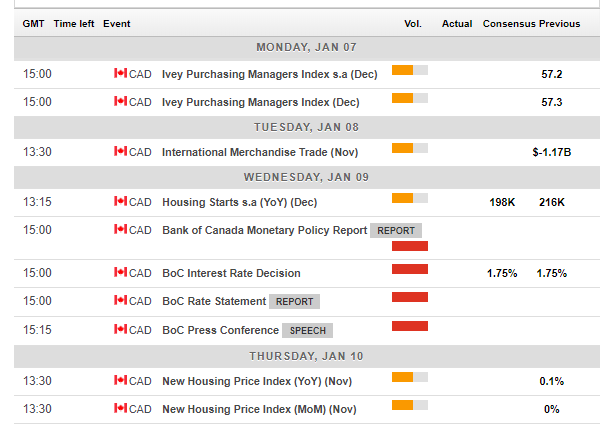Click Canada flag beside Ivey PMI s.a row
The width and height of the screenshot is (613, 437).
[x=121, y=74]
